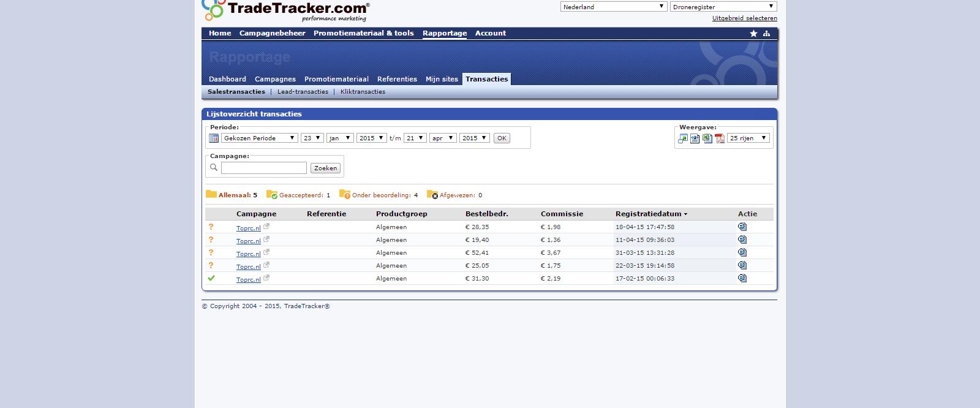The height and width of the screenshot is (408, 980).
Task: Switch to Promotiemateriaal report tab
Action: pyautogui.click(x=336, y=79)
